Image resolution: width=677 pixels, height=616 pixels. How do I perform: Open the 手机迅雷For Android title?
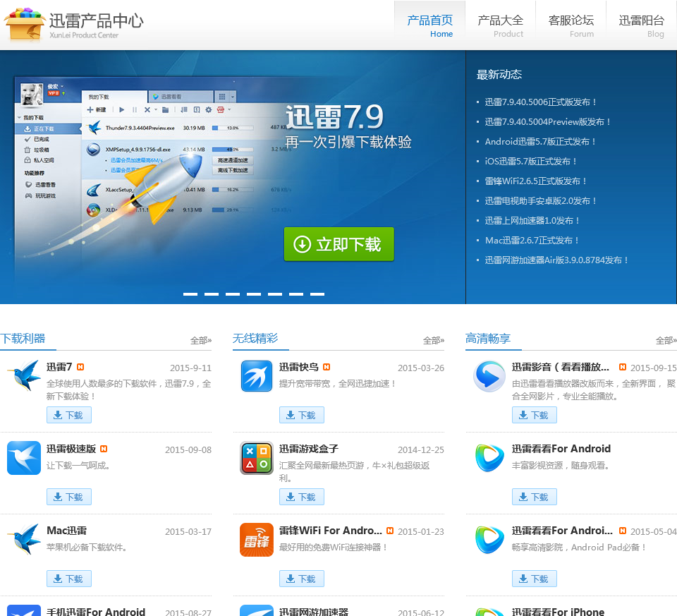click(96, 611)
